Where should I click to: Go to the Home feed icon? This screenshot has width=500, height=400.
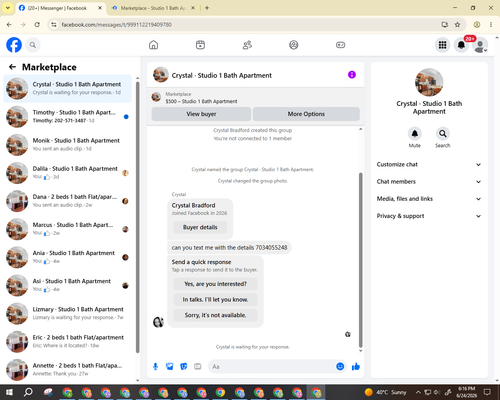tap(153, 45)
